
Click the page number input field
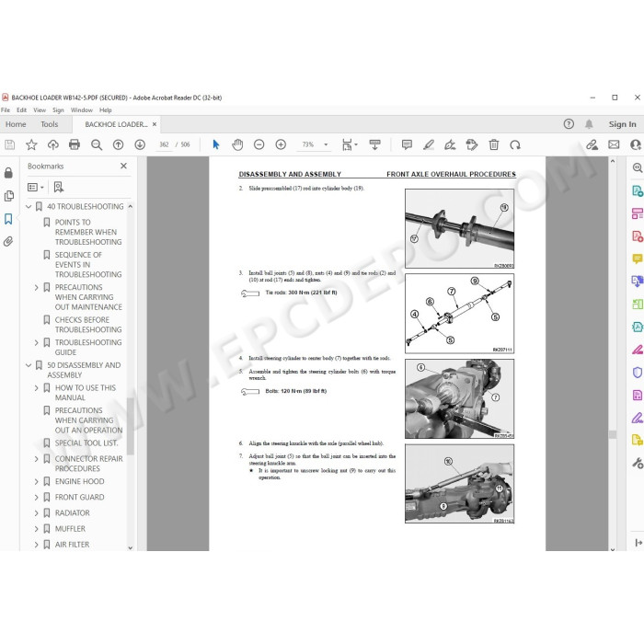point(164,144)
